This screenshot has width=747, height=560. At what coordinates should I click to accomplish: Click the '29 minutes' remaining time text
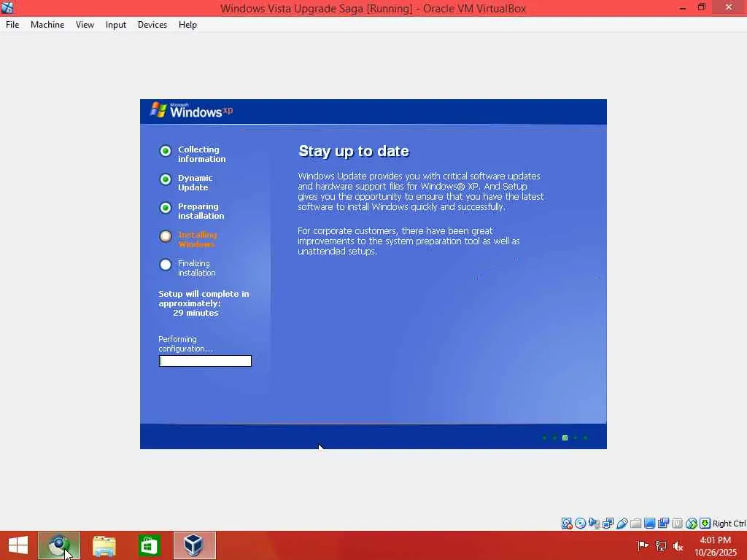pos(196,313)
